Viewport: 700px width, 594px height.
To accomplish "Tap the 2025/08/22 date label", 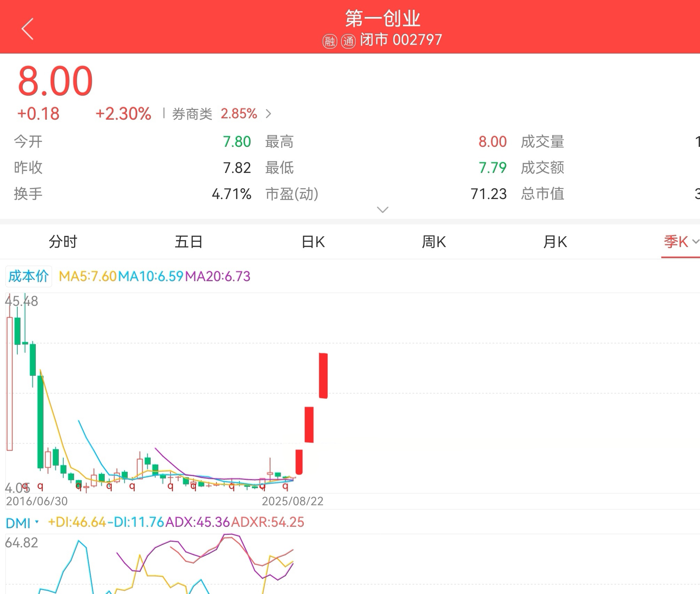I will click(293, 501).
